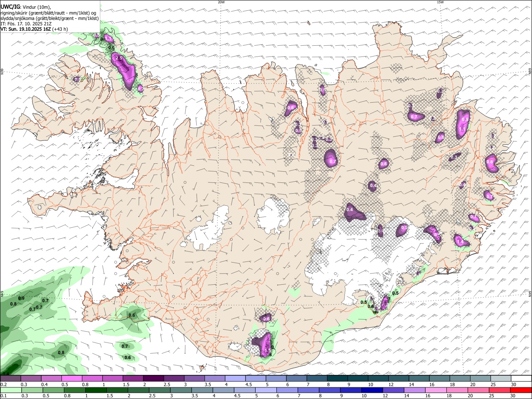The height and width of the screenshot is (399, 532).
Task: Select the 0.5 green swatch in rain scale
Action: coord(54,390)
